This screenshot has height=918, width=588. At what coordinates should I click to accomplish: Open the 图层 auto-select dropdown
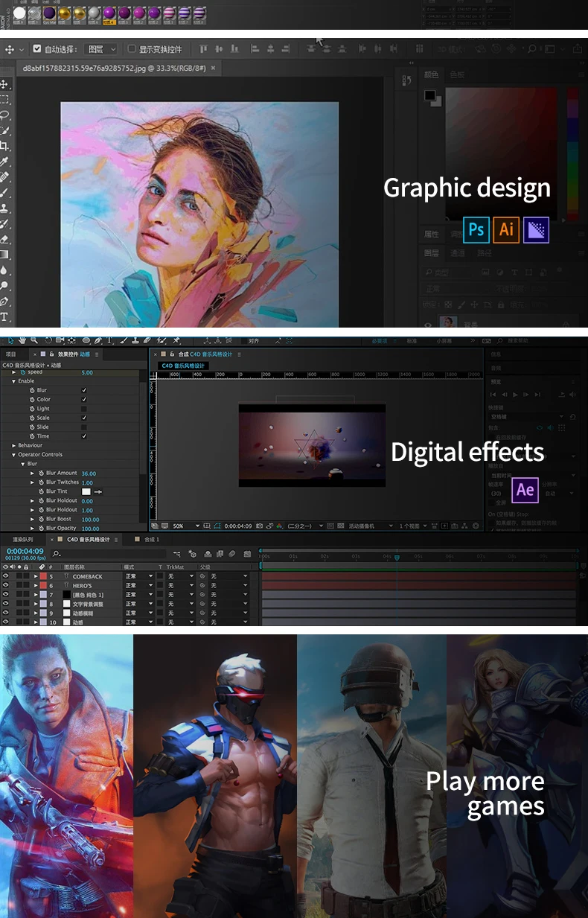pyautogui.click(x=102, y=49)
